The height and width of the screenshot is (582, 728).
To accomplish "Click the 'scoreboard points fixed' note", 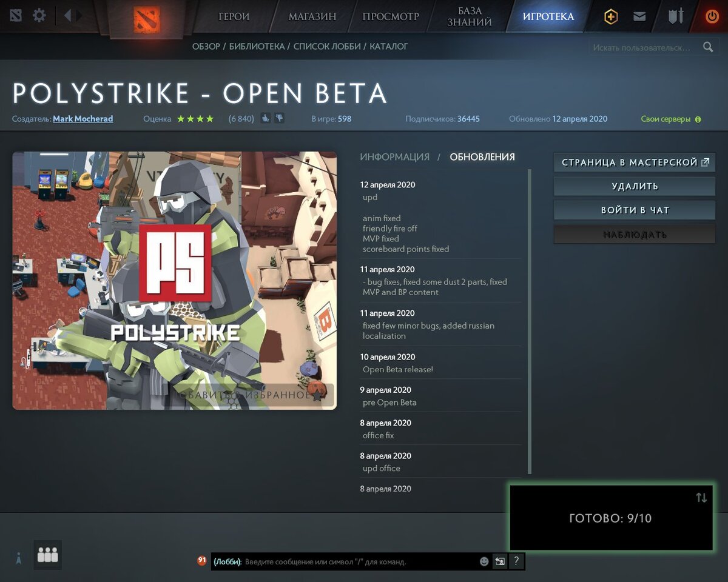I will pyautogui.click(x=406, y=249).
